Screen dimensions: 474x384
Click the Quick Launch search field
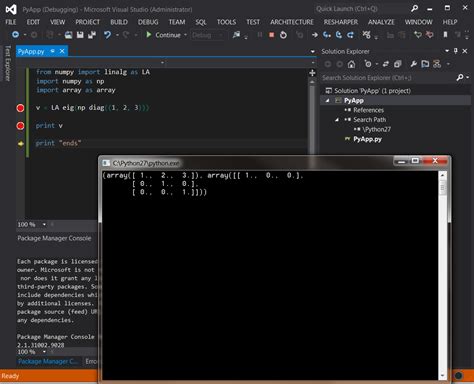pyautogui.click(x=361, y=9)
